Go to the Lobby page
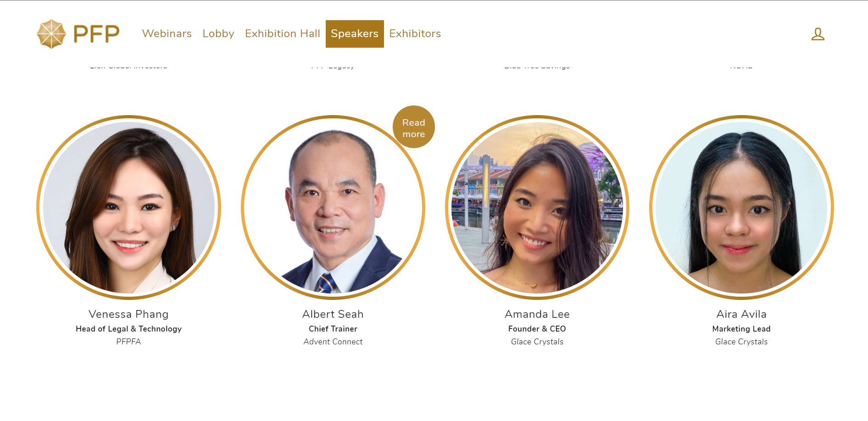Viewport: 868px width, 421px height. [x=218, y=33]
